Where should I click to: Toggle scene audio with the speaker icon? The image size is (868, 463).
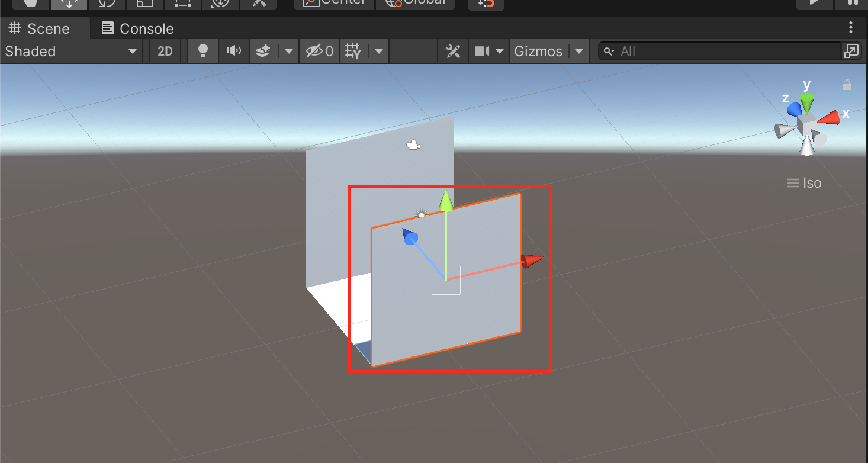click(x=234, y=51)
